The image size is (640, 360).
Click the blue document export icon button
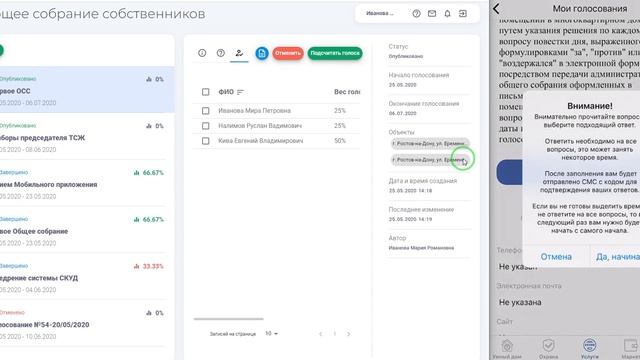tap(262, 53)
